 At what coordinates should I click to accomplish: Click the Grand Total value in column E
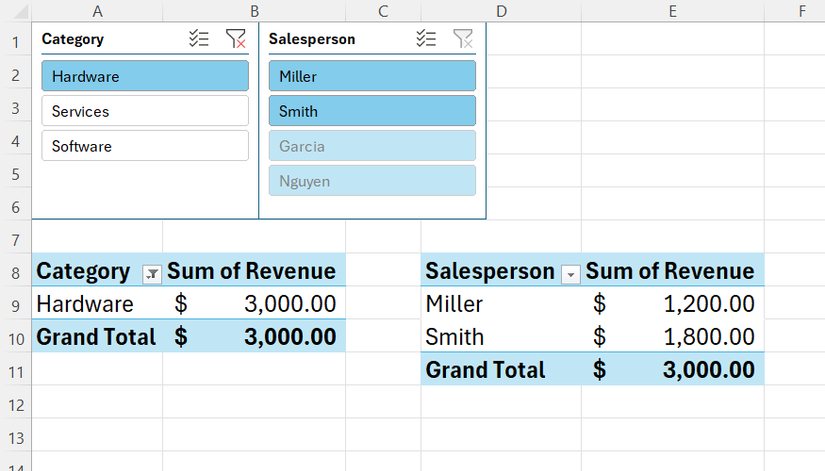pos(672,369)
